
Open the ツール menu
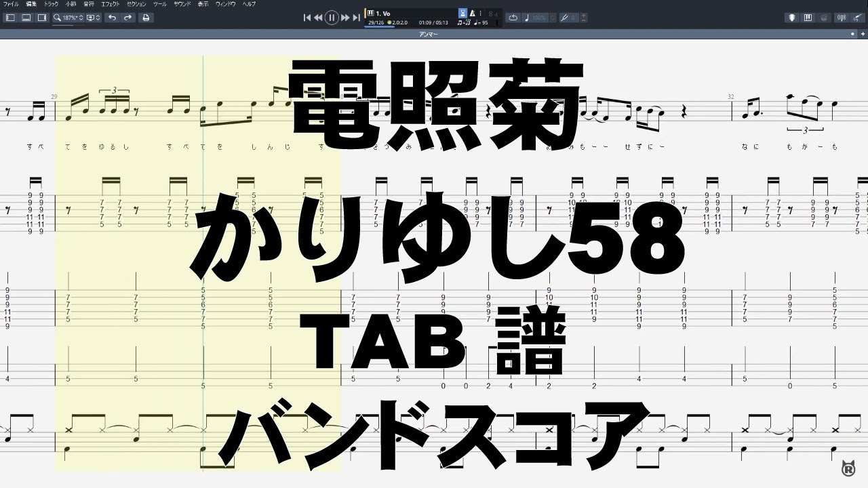pos(160,4)
